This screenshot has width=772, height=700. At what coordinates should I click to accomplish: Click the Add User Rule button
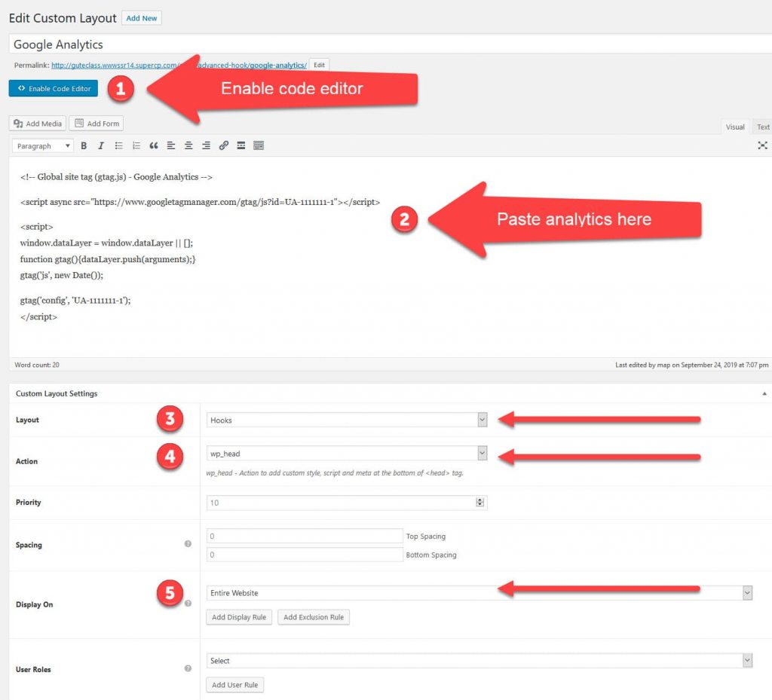pyautogui.click(x=235, y=685)
